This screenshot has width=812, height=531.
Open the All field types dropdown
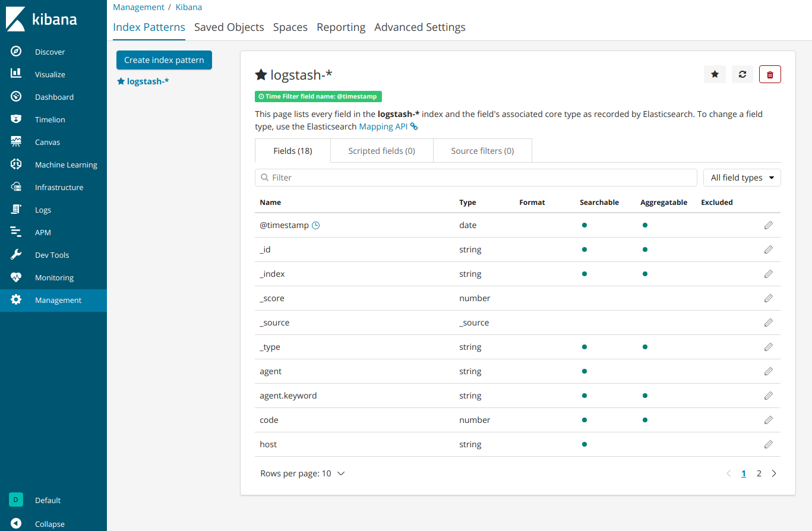[741, 177]
